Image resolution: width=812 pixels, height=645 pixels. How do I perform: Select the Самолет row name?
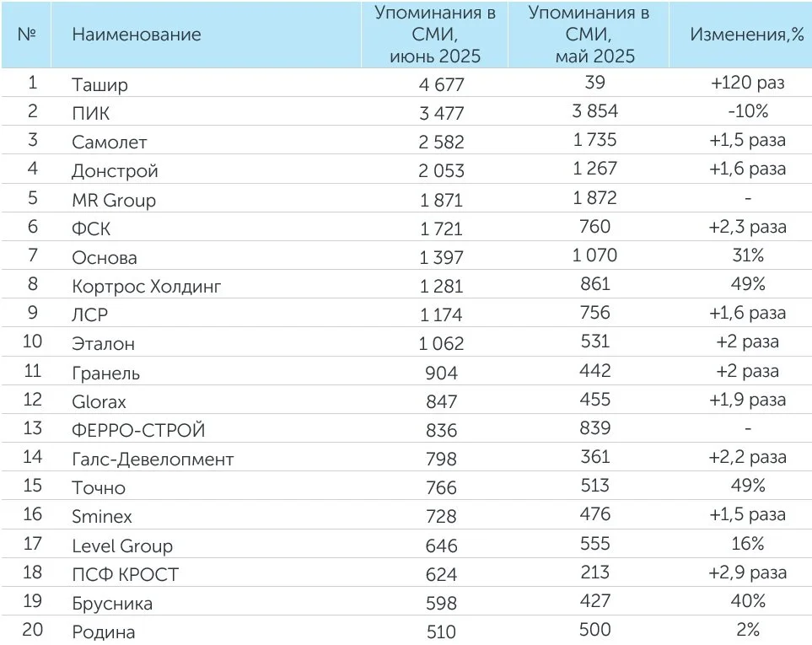point(110,142)
